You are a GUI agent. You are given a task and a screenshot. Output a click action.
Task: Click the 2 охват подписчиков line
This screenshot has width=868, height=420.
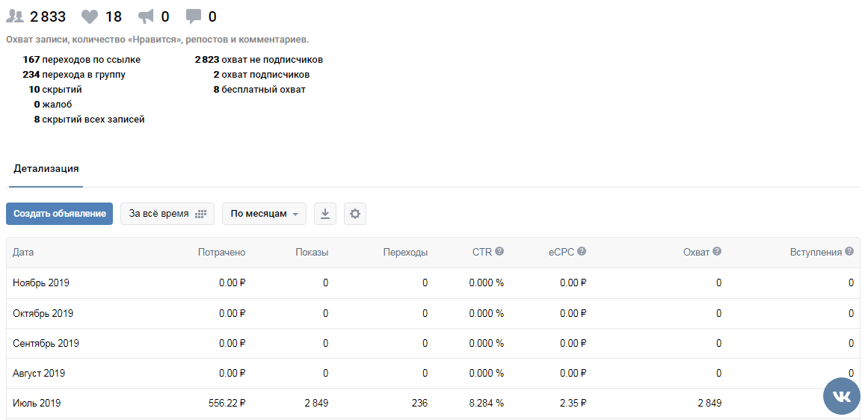click(x=261, y=75)
